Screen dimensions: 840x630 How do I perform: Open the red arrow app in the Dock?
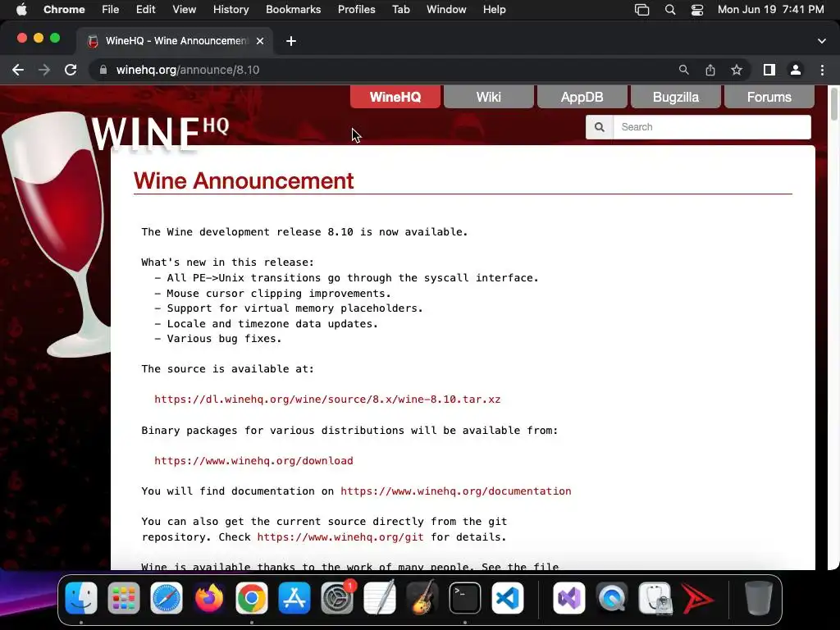pyautogui.click(x=697, y=598)
